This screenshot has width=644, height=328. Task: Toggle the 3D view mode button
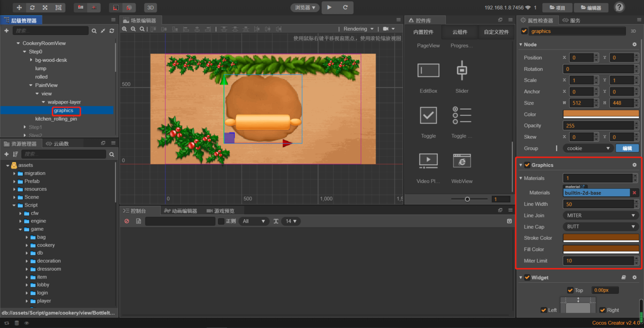(x=150, y=8)
